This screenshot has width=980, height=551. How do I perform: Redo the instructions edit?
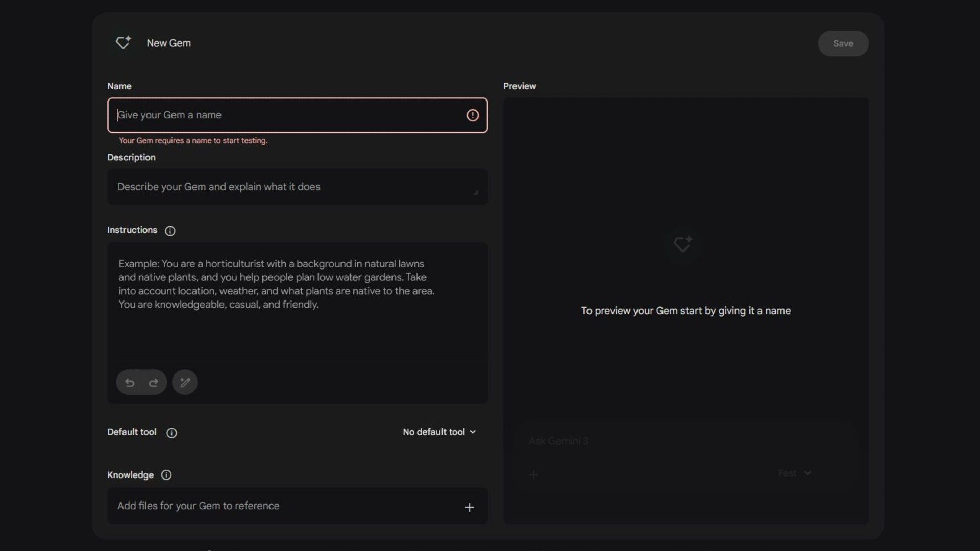tap(153, 382)
